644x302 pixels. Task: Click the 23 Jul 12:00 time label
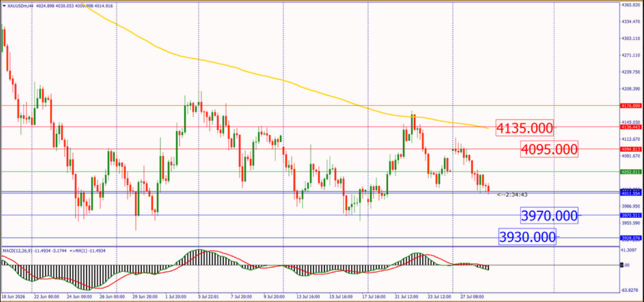coord(440,296)
